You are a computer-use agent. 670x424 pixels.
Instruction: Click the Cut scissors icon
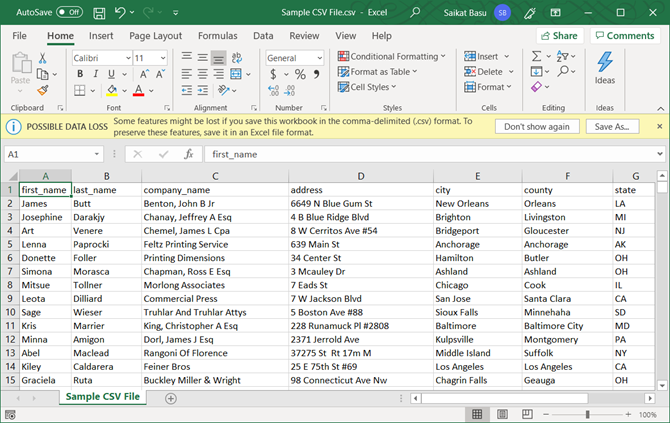(x=43, y=58)
